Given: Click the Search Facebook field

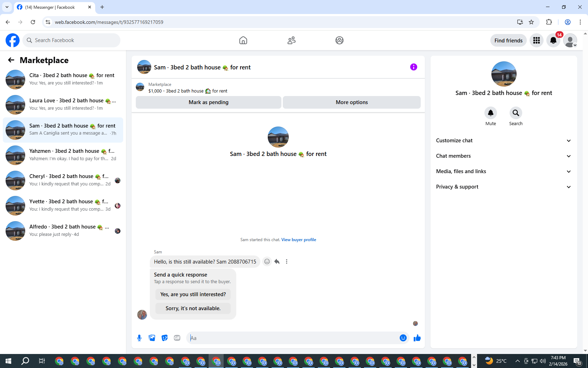Looking at the screenshot, I should (x=71, y=40).
